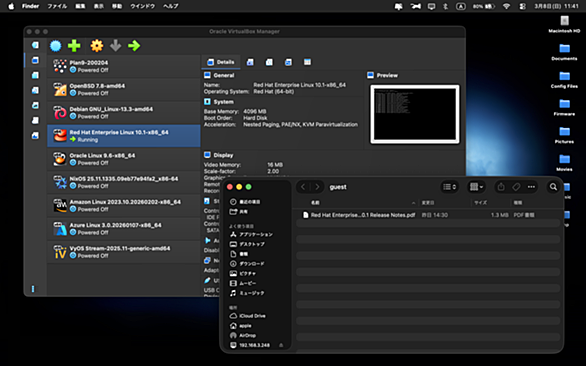Screen dimensions: 586x366
Task: Click the gray down-arrow Discard icon
Action: 115,46
